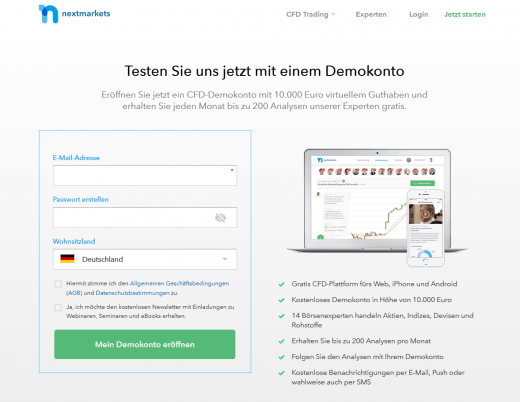Focus the E-Mail-Adresse input field
This screenshot has width=520, height=402.
[145, 175]
